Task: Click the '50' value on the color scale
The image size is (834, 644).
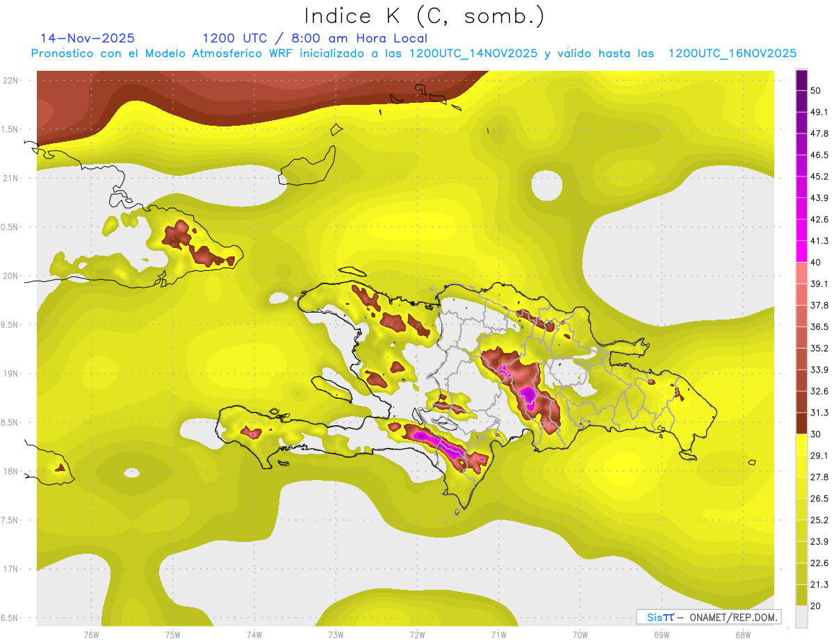Action: tap(817, 91)
